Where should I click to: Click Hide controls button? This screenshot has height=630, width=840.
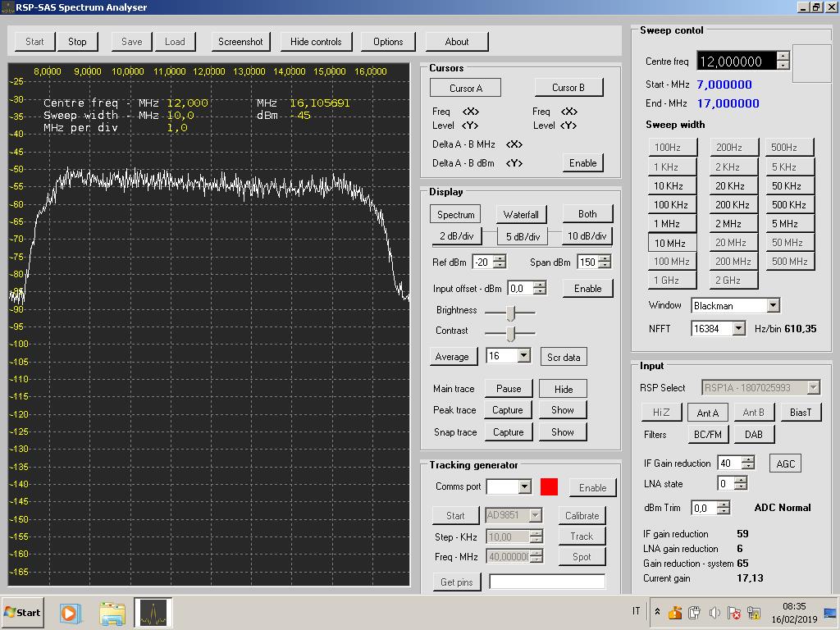pos(316,41)
